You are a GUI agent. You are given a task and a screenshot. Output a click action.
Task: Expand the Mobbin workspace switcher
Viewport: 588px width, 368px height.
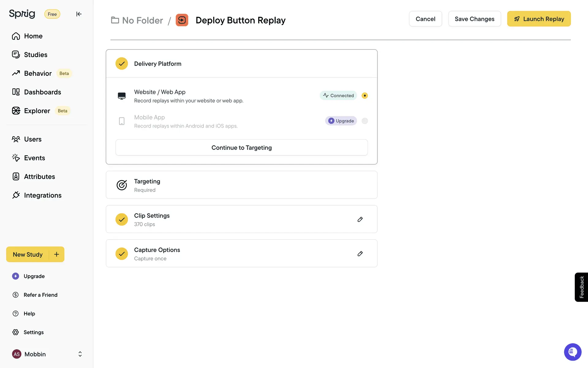pos(80,354)
